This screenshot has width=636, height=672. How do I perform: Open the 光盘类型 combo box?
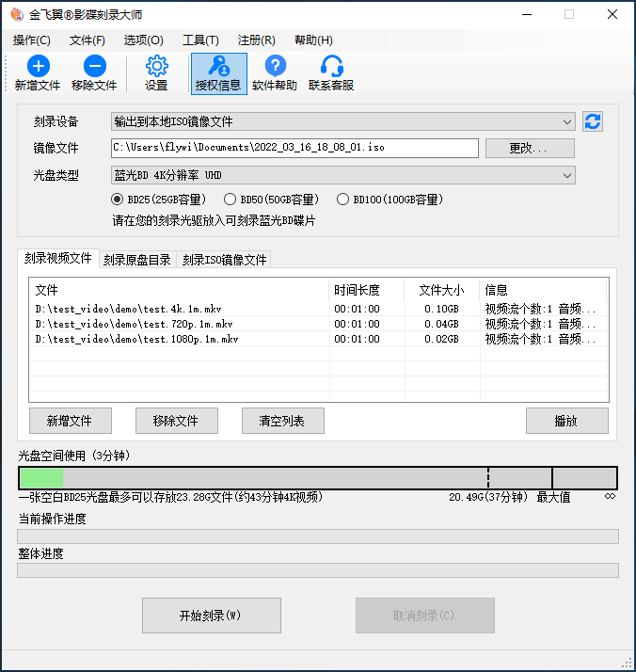coord(343,175)
